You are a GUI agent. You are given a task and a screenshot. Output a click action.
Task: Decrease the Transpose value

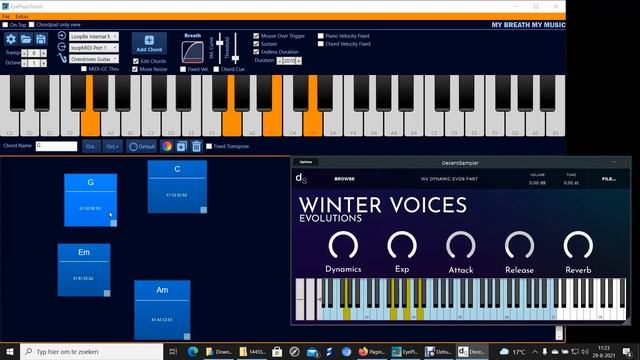click(24, 53)
